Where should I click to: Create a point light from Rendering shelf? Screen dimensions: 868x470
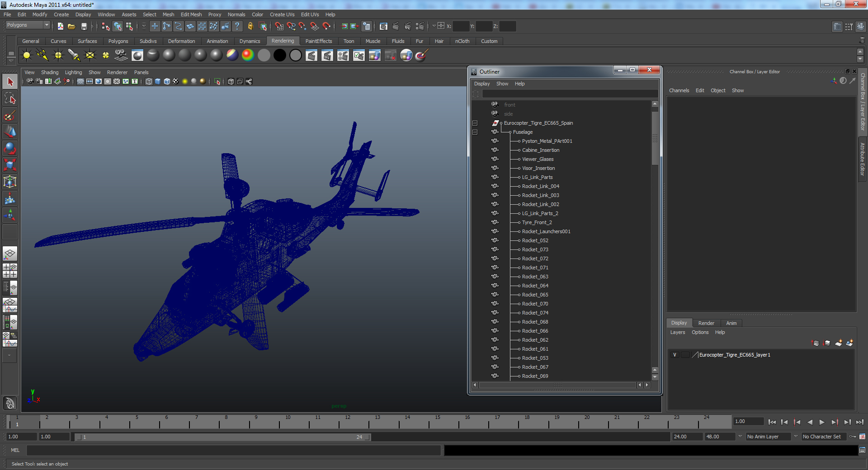pyautogui.click(x=58, y=56)
